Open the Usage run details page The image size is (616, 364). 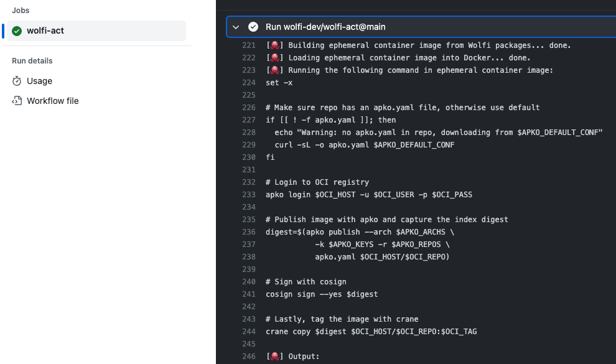(39, 80)
